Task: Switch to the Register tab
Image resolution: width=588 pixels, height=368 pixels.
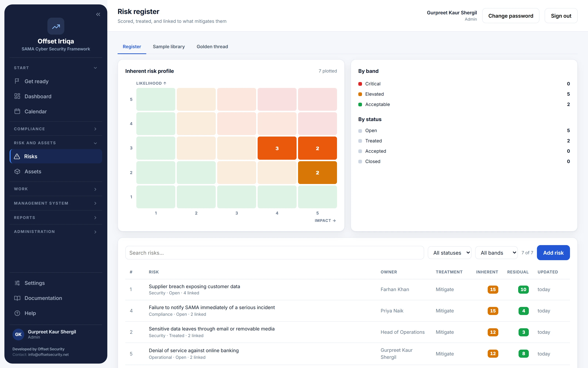Action: point(132,47)
